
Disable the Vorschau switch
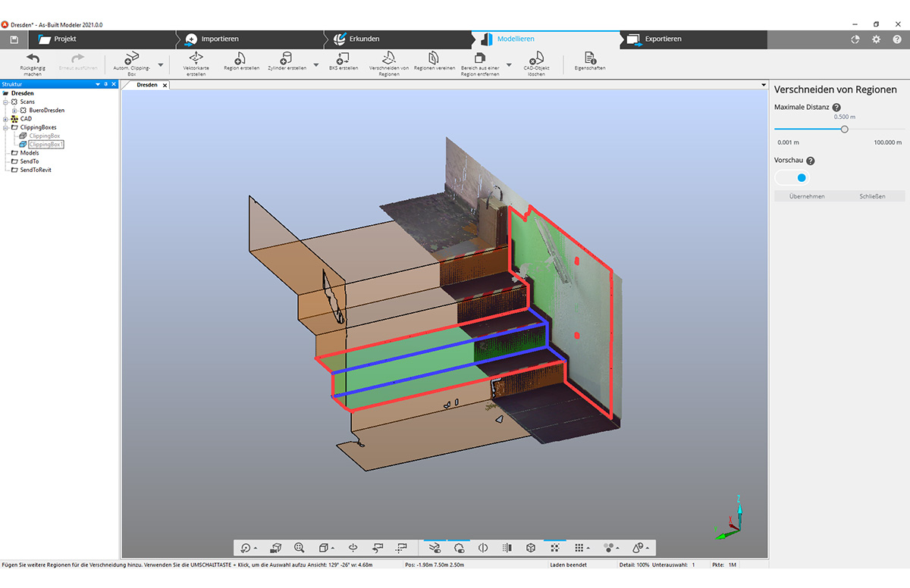tap(792, 177)
